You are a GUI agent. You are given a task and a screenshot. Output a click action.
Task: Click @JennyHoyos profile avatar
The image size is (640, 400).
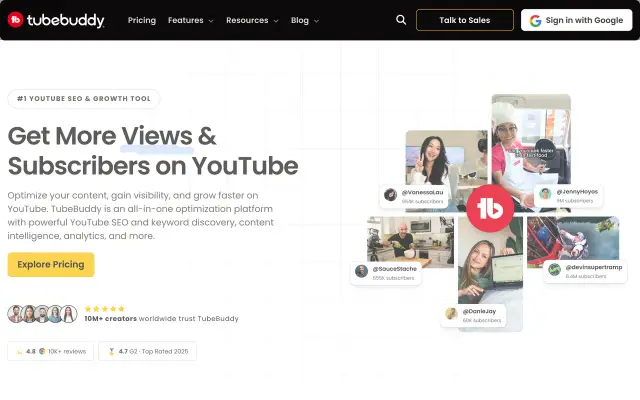tap(545, 194)
